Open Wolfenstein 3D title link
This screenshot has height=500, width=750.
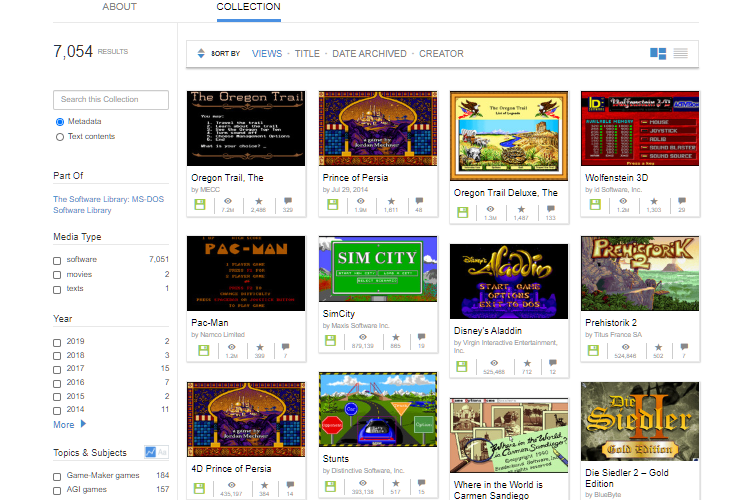tap(616, 178)
